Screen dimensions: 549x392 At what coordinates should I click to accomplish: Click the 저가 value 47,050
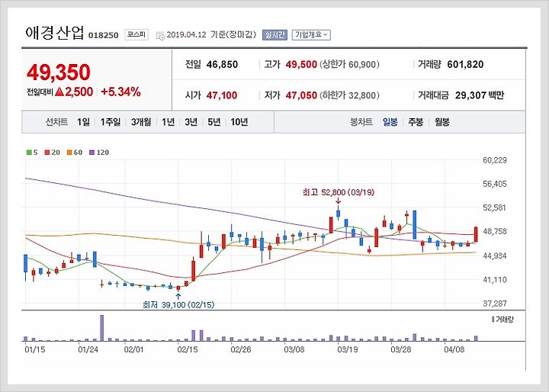pyautogui.click(x=301, y=95)
